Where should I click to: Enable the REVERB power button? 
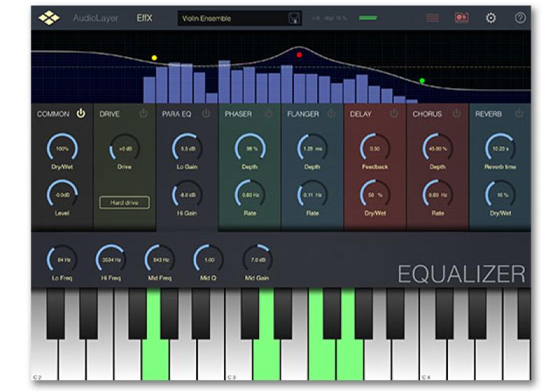click(x=519, y=113)
